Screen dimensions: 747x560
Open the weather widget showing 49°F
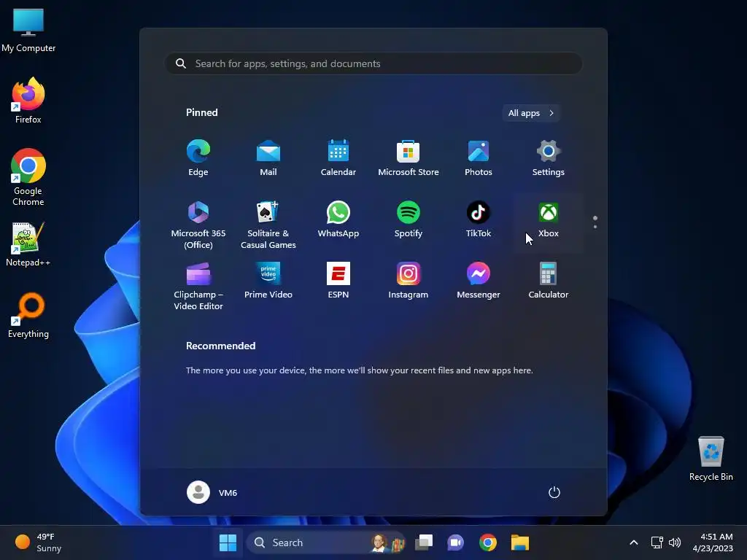[x=38, y=542]
